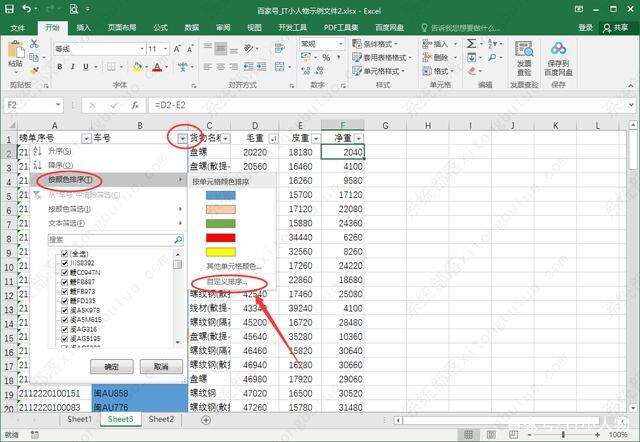
Task: Uncheck the 皖AG316 checkbox
Action: click(x=65, y=329)
